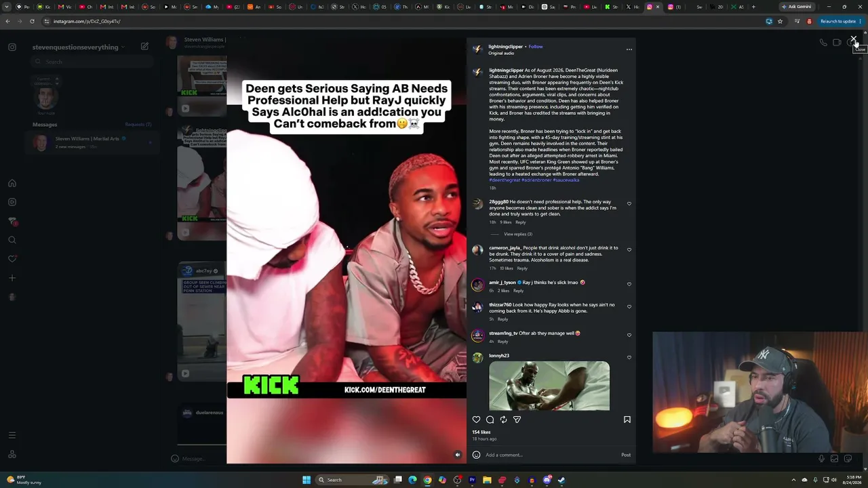868x488 pixels.
Task: Repost using the repost arrows icon
Action: 503,420
